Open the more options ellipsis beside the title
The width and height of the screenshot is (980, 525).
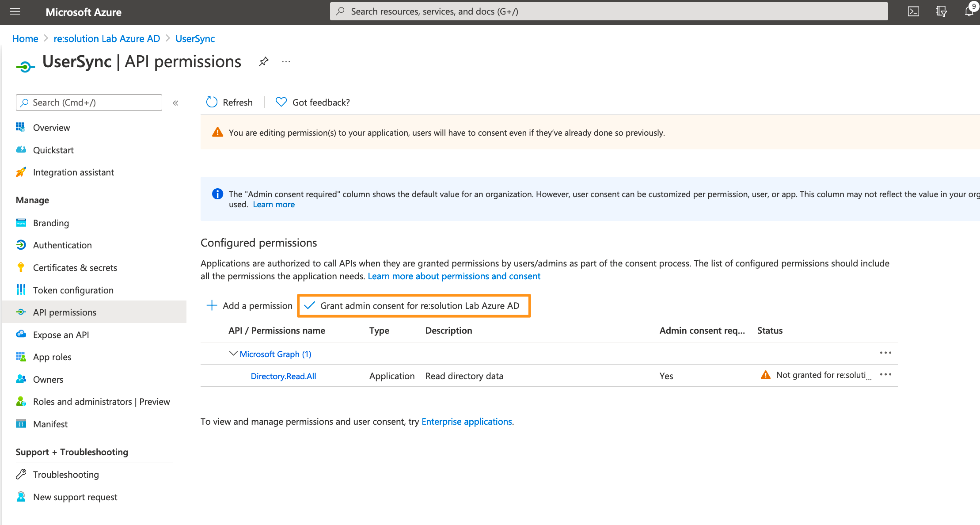point(286,61)
